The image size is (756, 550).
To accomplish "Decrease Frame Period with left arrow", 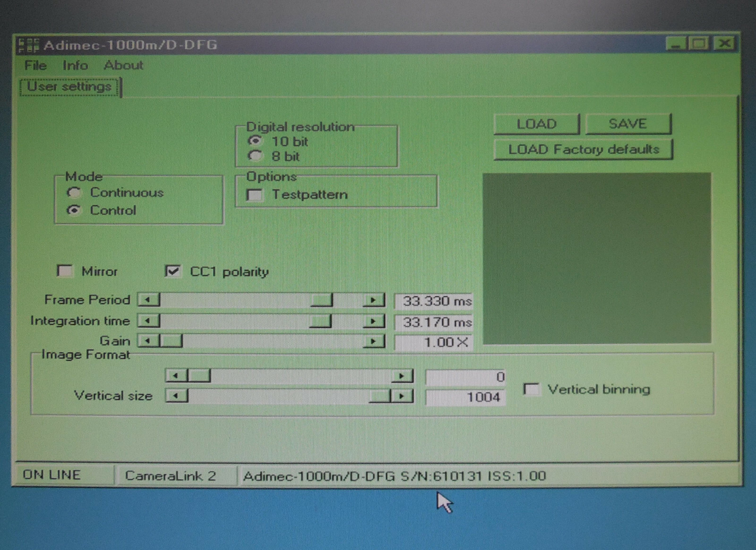I will 148,300.
